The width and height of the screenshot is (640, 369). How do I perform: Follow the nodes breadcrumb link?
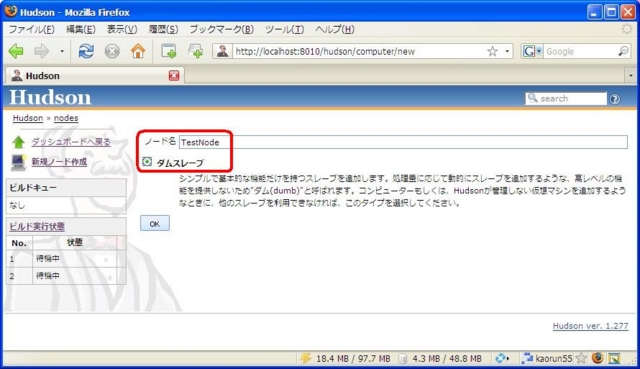(66, 118)
